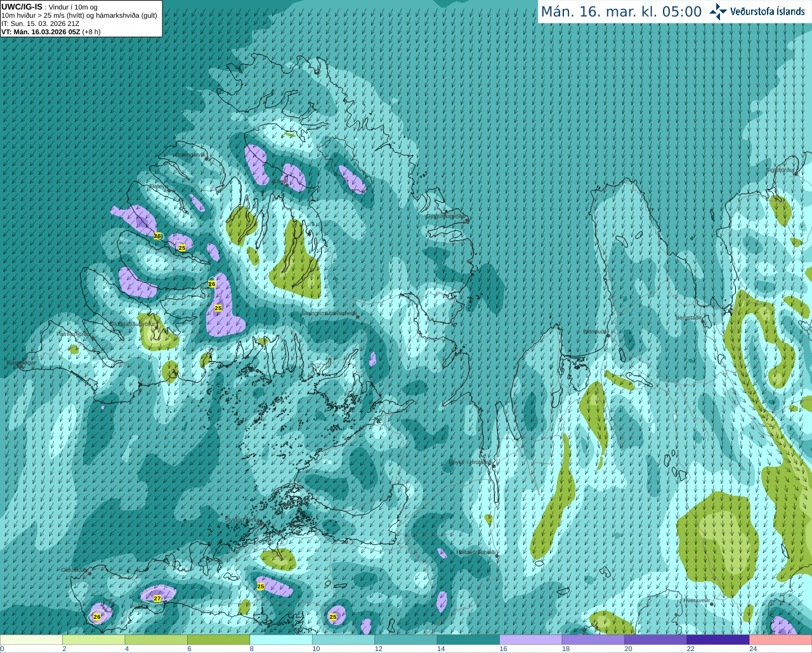The height and width of the screenshot is (653, 812).
Task: Select the light lavender 16–18 legend swatch
Action: coord(531,640)
